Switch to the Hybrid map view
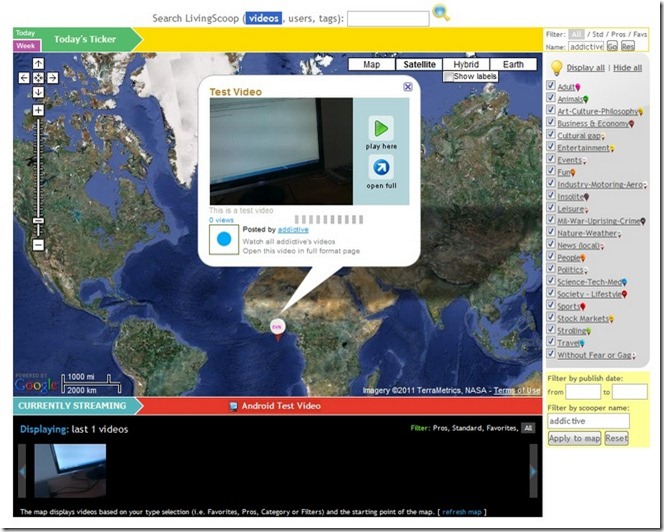 point(466,64)
